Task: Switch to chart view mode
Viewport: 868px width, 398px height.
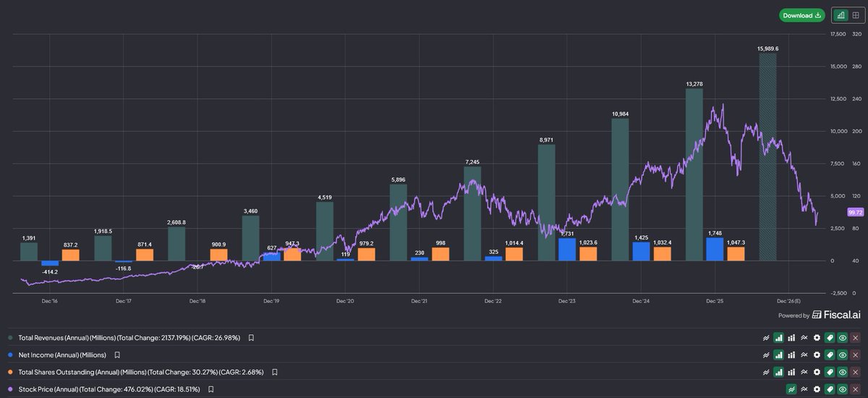Action: click(x=840, y=15)
